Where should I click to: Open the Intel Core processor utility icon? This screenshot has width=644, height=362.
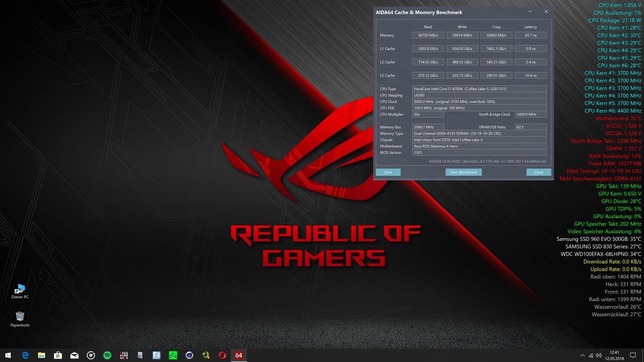157,355
